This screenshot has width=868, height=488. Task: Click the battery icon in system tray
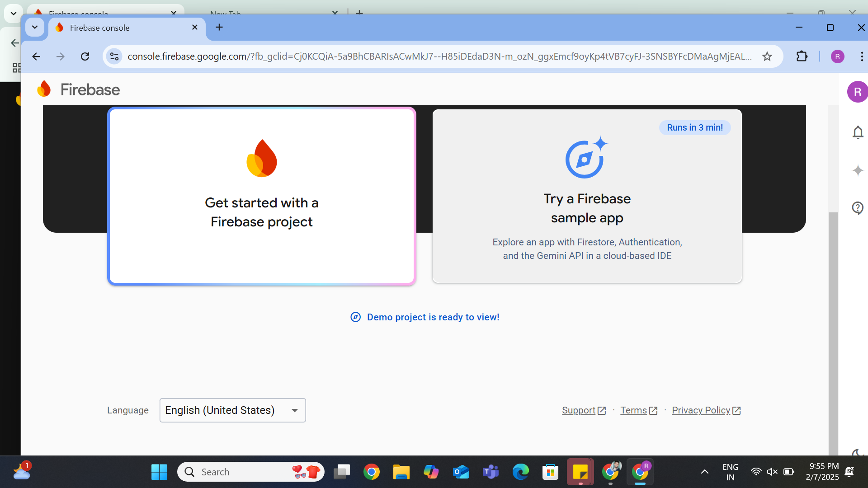789,472
